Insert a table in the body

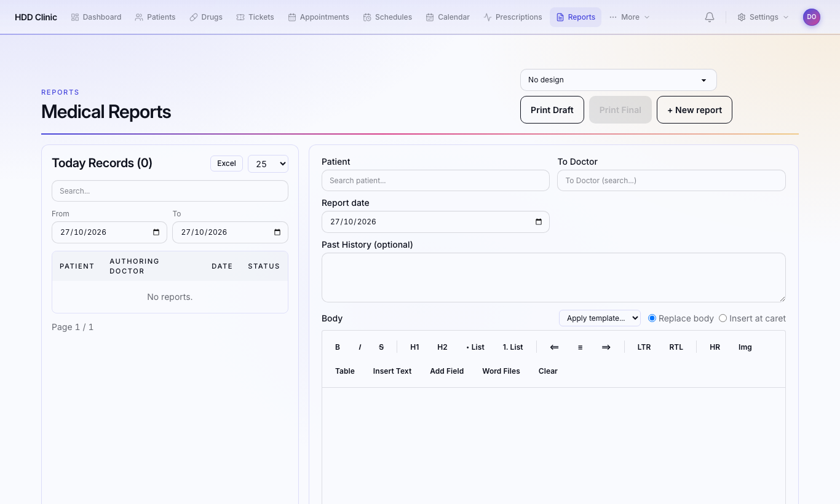[345, 371]
